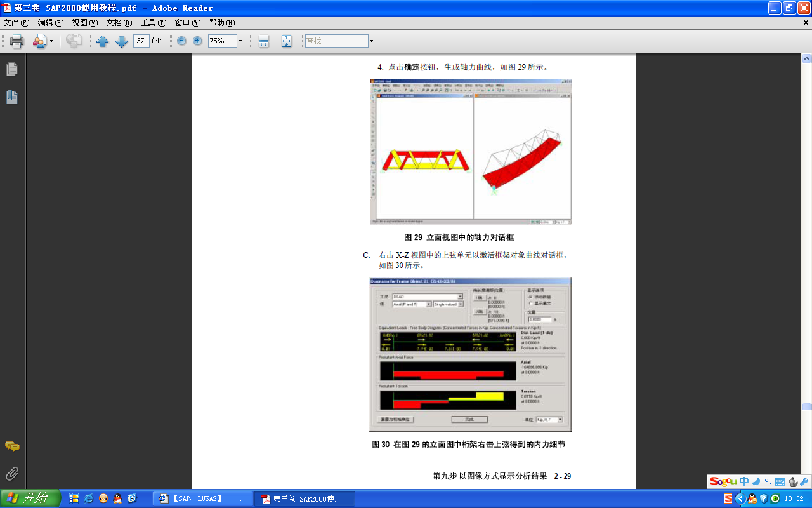Click the 75% zoom value field
The height and width of the screenshot is (508, 812).
pyautogui.click(x=222, y=41)
